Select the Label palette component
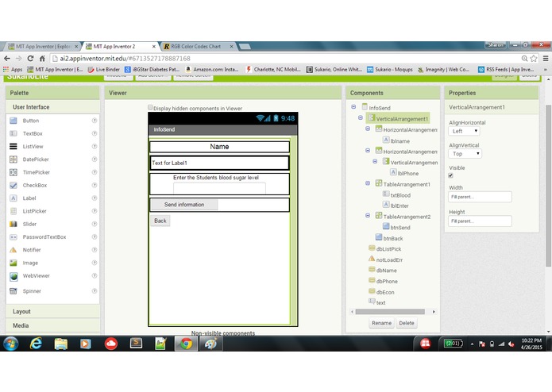This screenshot has width=552, height=392. (x=29, y=198)
